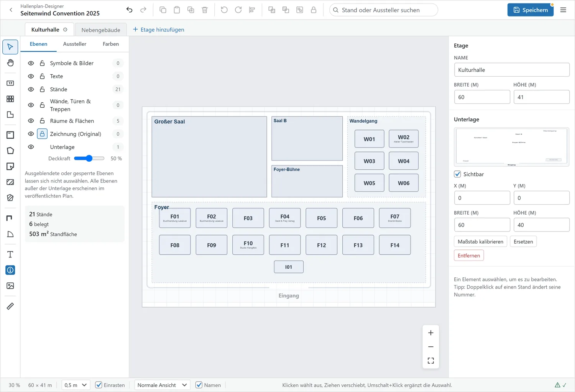575x392 pixels.
Task: Click the Etage name input field
Action: click(x=512, y=70)
